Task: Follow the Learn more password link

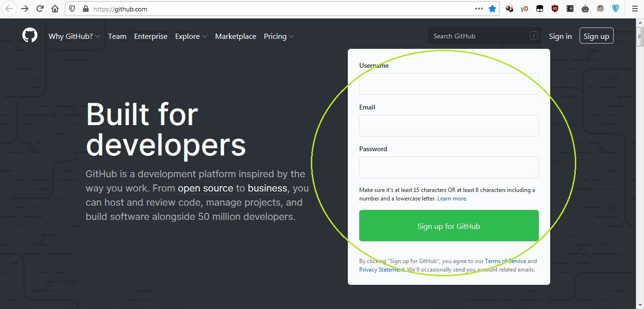Action: [x=452, y=199]
